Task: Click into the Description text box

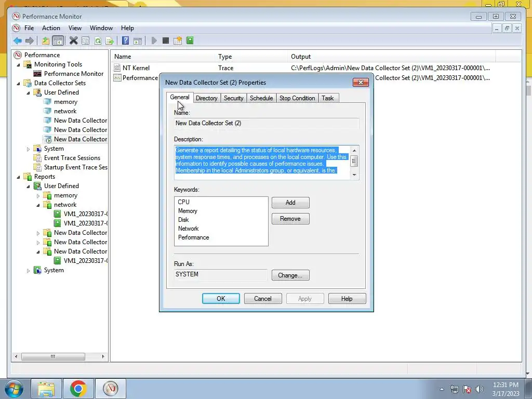Action: 262,162
